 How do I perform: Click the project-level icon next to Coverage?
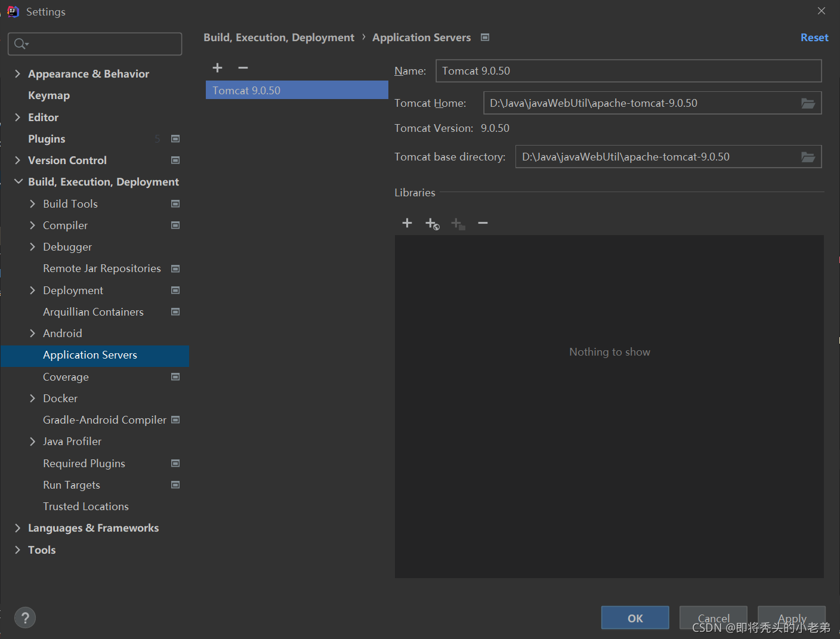[x=175, y=377]
